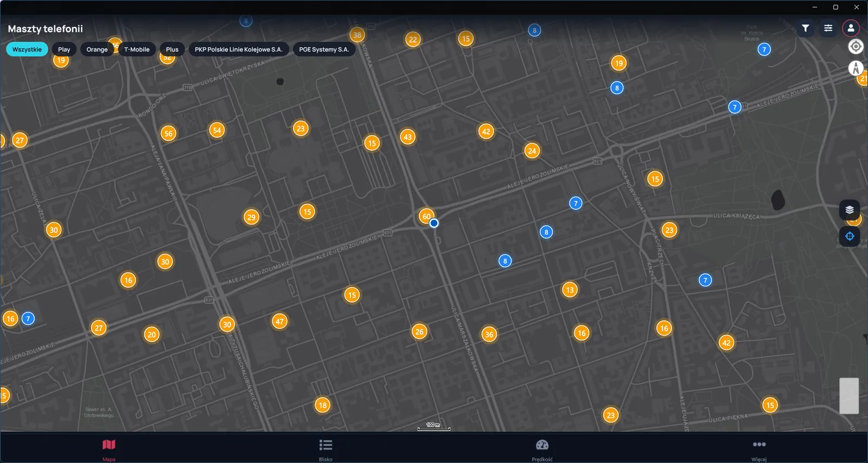
Task: Click the orange cluster marker 18
Action: coord(323,405)
